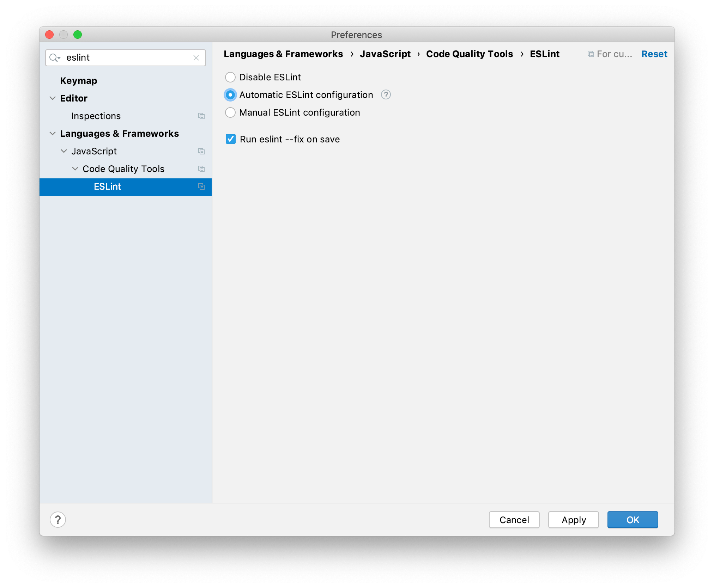
Task: Click the Reset link
Action: click(x=654, y=54)
